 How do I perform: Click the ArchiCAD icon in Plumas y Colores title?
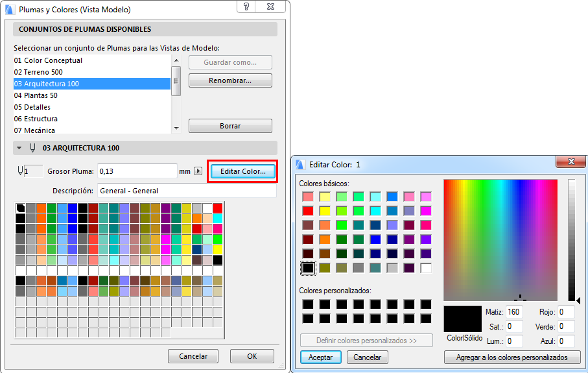(x=9, y=9)
